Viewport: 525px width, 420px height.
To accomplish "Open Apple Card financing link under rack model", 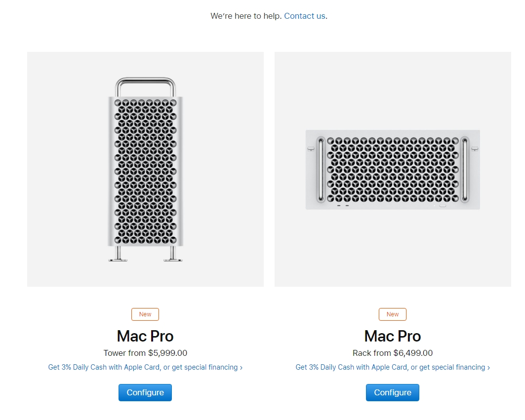I will tap(390, 367).
